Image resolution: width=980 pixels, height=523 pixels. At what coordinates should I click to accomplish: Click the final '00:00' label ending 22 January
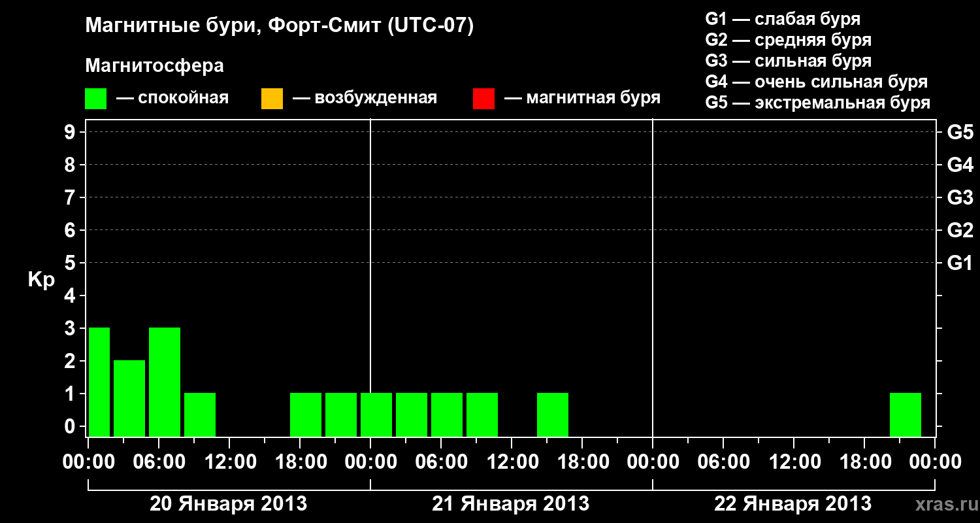[935, 462]
